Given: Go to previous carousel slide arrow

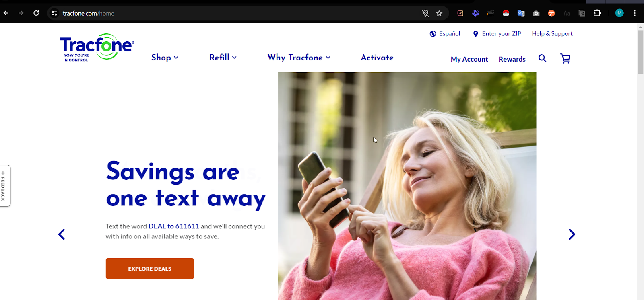Looking at the screenshot, I should (62, 234).
